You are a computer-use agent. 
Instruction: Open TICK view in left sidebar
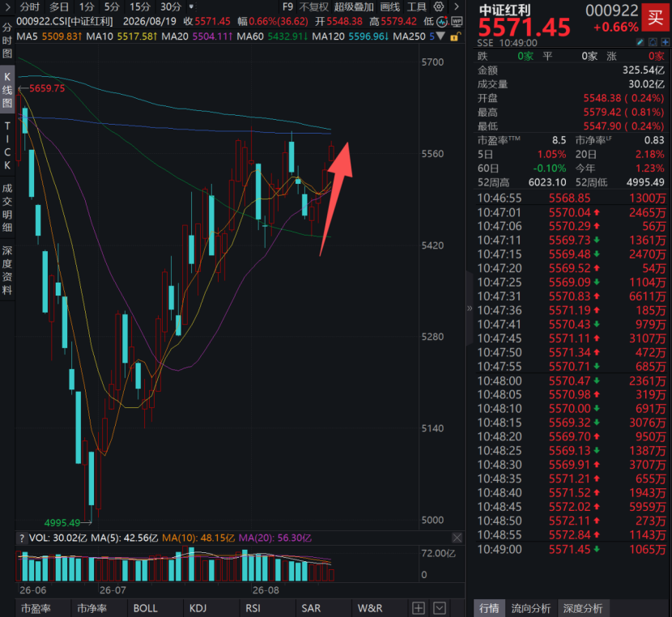tap(7, 145)
